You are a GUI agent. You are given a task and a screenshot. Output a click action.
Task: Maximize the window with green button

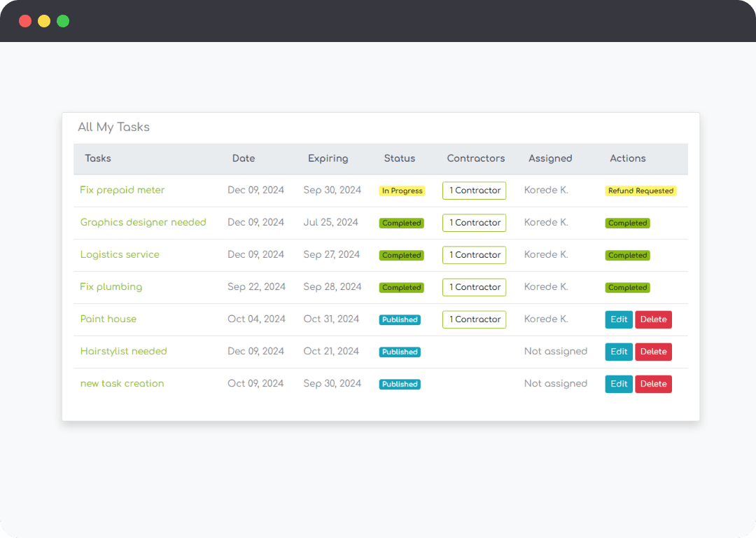pyautogui.click(x=63, y=21)
